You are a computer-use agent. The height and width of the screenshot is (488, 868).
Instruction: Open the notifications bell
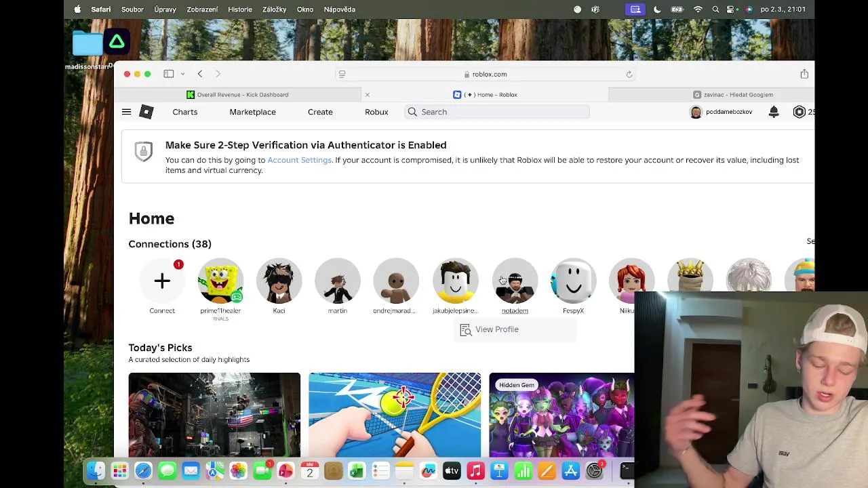774,112
